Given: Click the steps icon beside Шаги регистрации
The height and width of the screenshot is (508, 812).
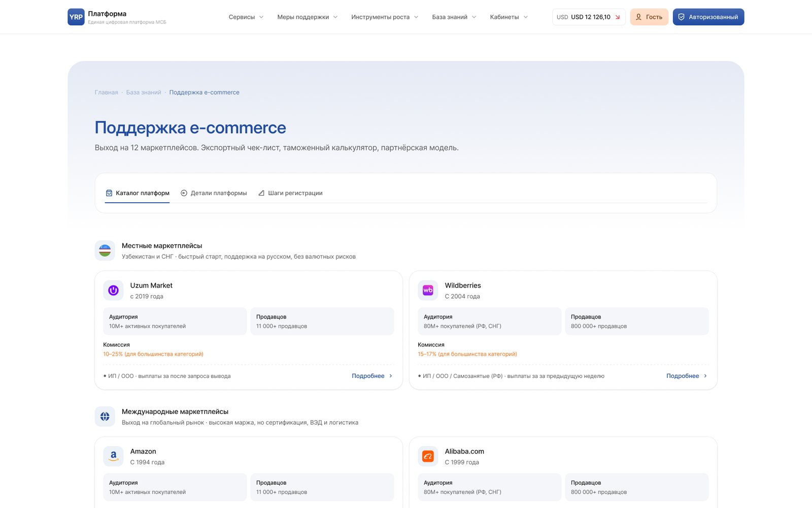Looking at the screenshot, I should (261, 193).
